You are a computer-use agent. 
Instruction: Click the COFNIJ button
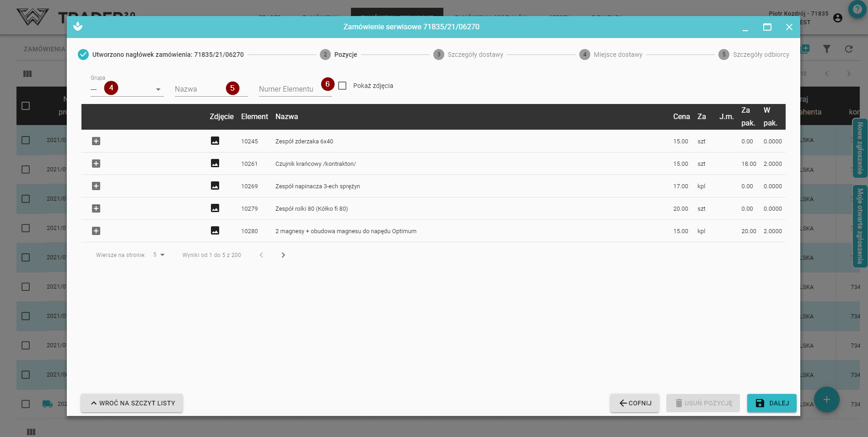(635, 403)
